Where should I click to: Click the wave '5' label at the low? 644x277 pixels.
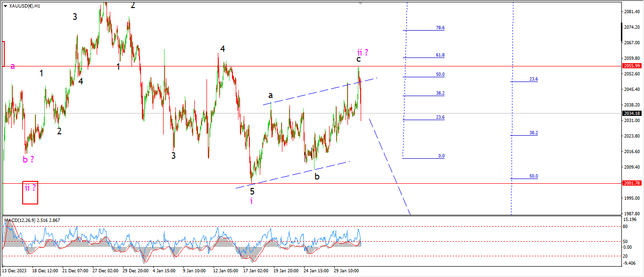coord(252,191)
